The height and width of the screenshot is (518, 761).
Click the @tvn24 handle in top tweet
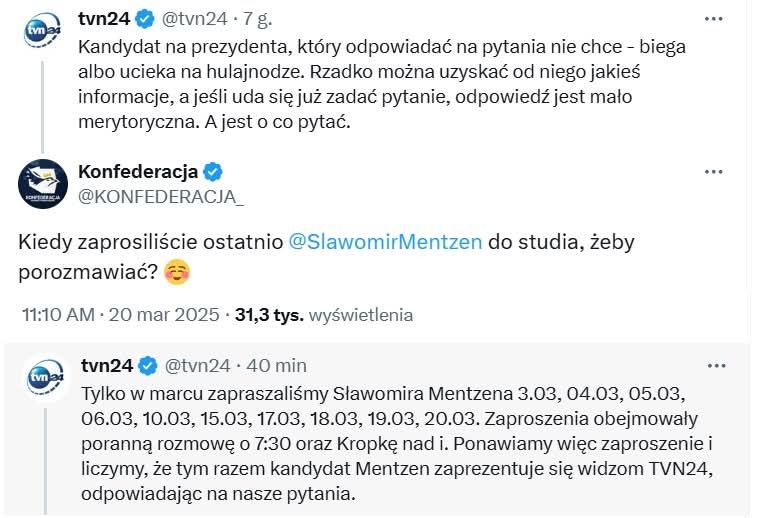[194, 18]
